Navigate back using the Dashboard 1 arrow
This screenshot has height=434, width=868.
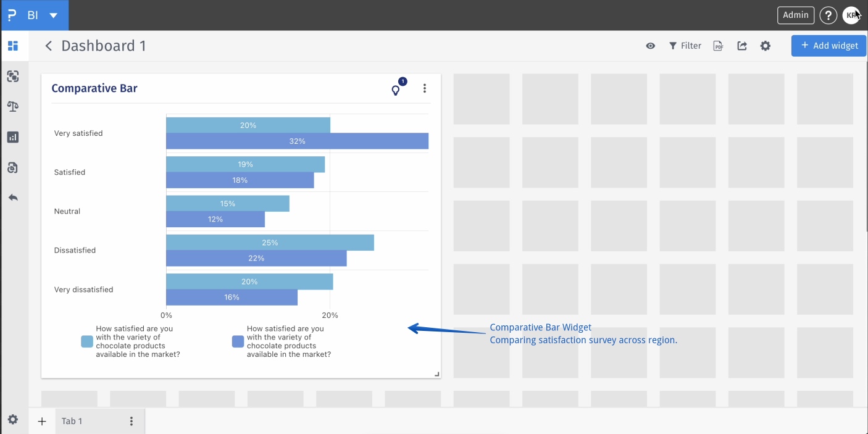[48, 46]
